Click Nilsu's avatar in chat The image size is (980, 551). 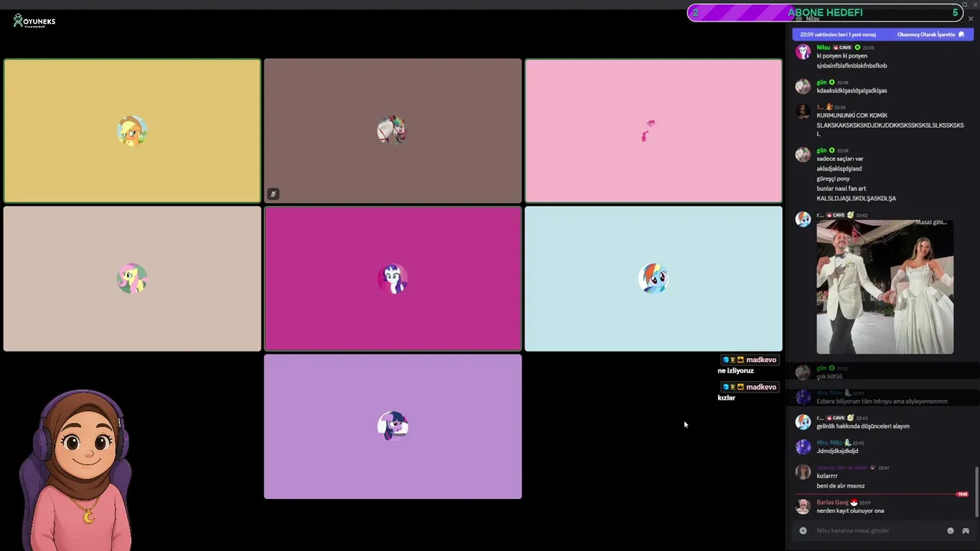pyautogui.click(x=802, y=51)
